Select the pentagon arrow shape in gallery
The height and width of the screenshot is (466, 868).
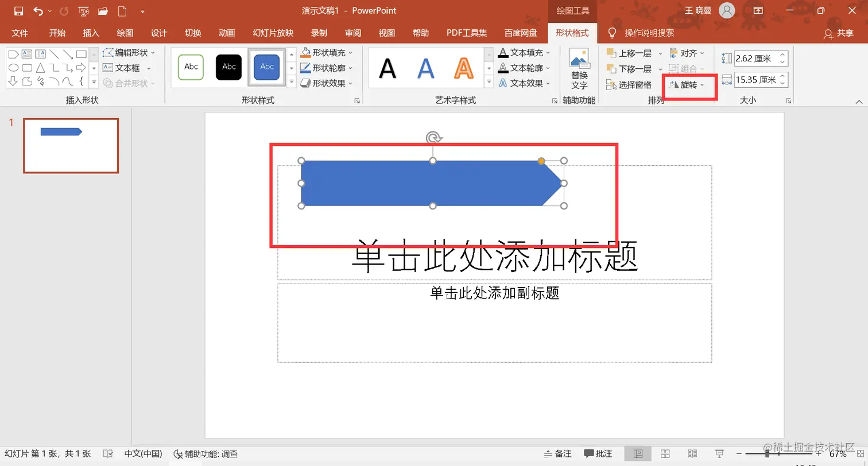13,55
